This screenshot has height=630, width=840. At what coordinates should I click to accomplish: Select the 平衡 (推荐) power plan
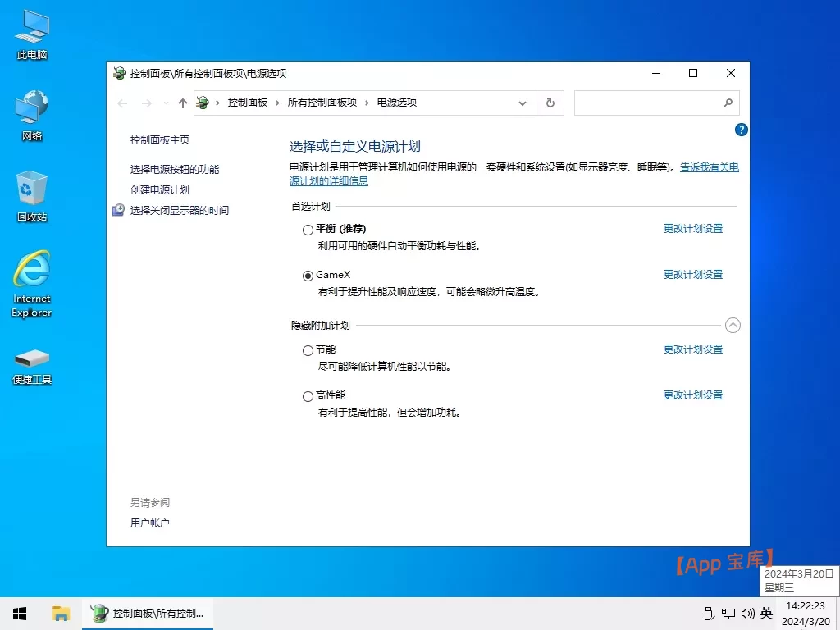[x=308, y=229]
